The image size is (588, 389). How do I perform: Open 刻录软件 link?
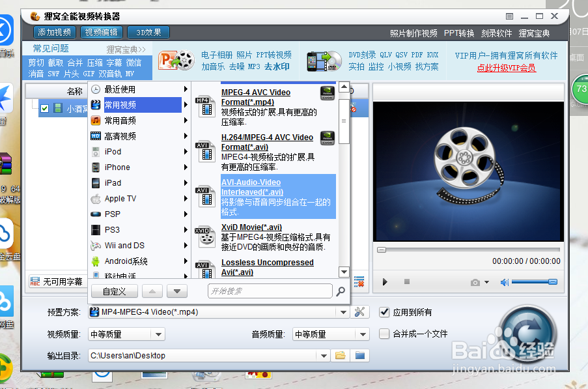click(x=496, y=33)
